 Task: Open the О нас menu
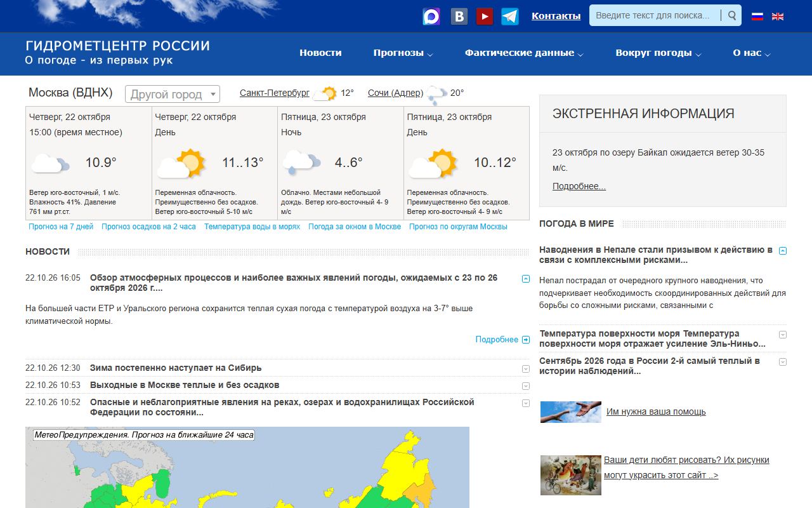tap(752, 53)
